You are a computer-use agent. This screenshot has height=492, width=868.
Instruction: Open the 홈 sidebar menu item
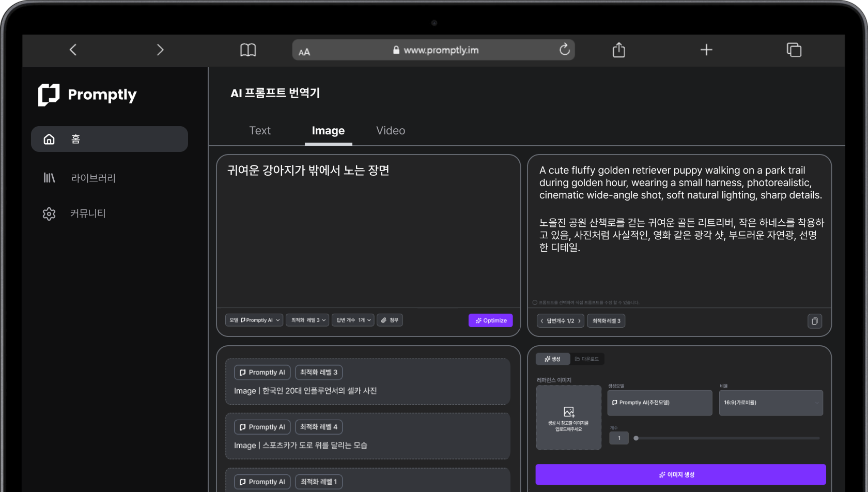110,139
